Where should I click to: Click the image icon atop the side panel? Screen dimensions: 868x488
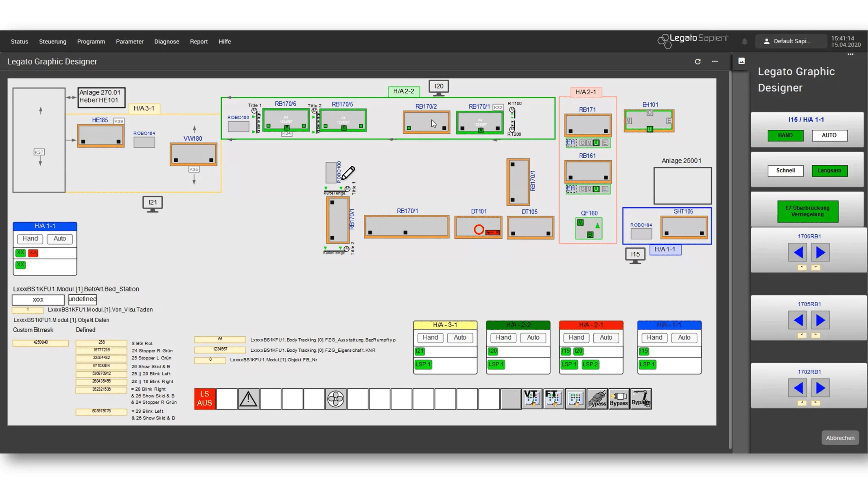(741, 61)
